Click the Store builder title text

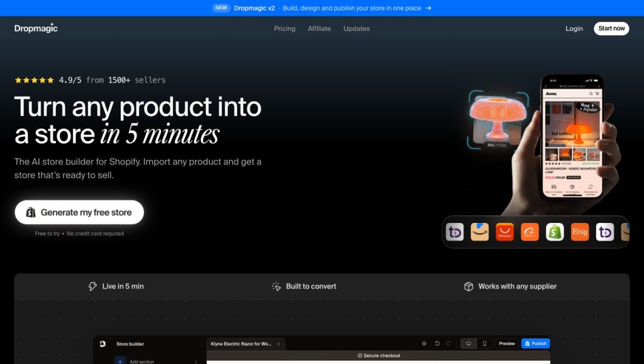tap(130, 344)
